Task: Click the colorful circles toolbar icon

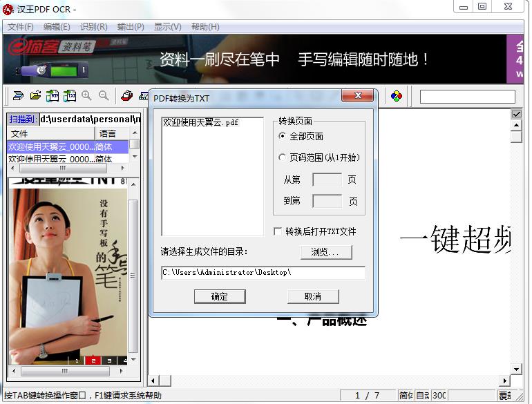Action: (397, 96)
